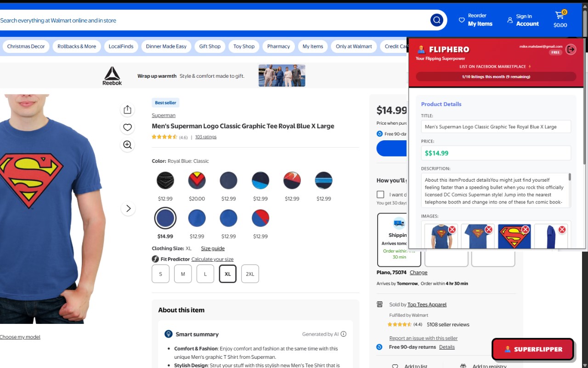This screenshot has height=368, width=588.
Task: Open the My Items pill in category bar
Action: click(313, 46)
